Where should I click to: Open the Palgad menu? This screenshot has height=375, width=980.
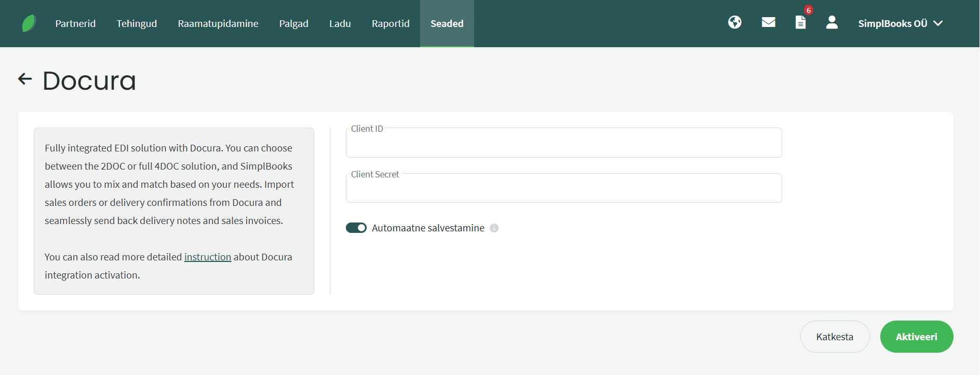coord(294,23)
